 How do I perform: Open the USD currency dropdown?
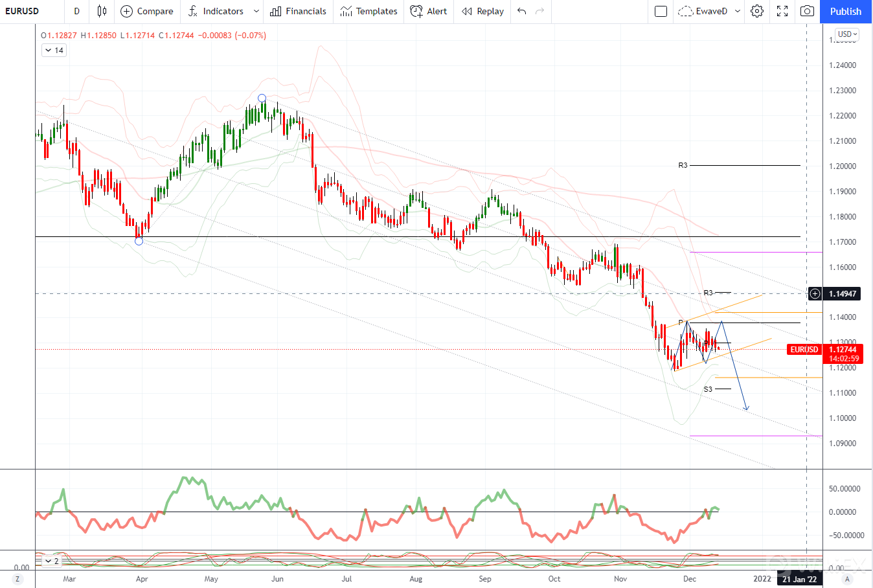coord(847,34)
